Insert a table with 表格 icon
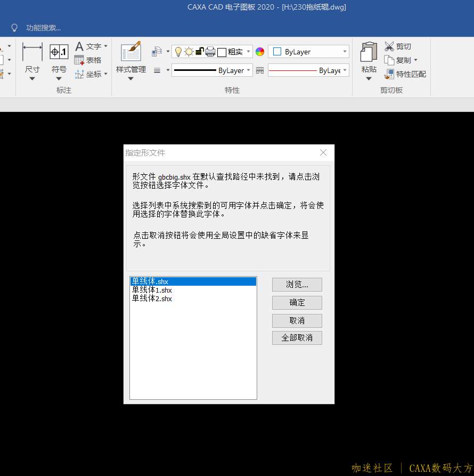 click(x=79, y=60)
